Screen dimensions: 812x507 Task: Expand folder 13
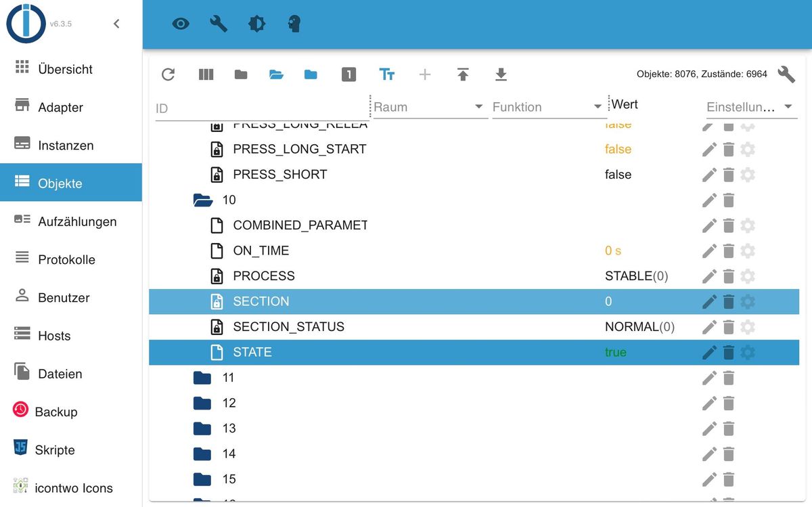(202, 428)
